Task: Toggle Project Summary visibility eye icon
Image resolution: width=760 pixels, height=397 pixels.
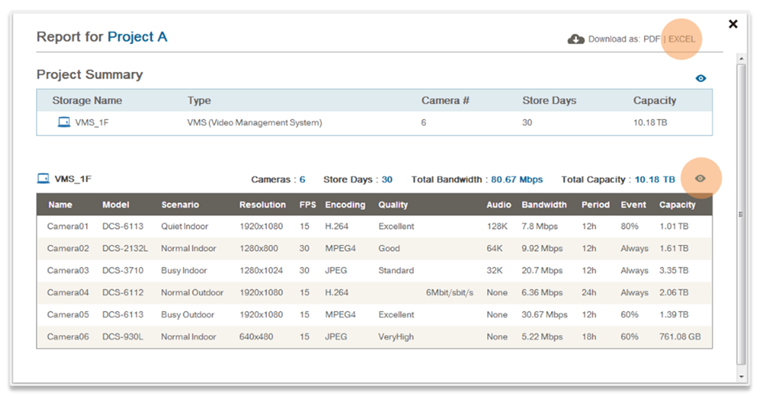Action: (701, 78)
